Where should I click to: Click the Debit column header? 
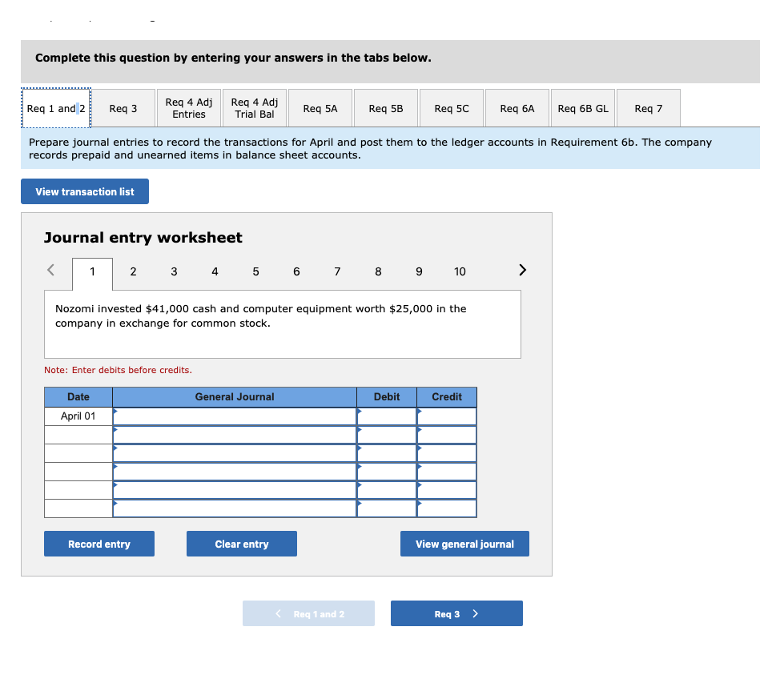pos(387,397)
